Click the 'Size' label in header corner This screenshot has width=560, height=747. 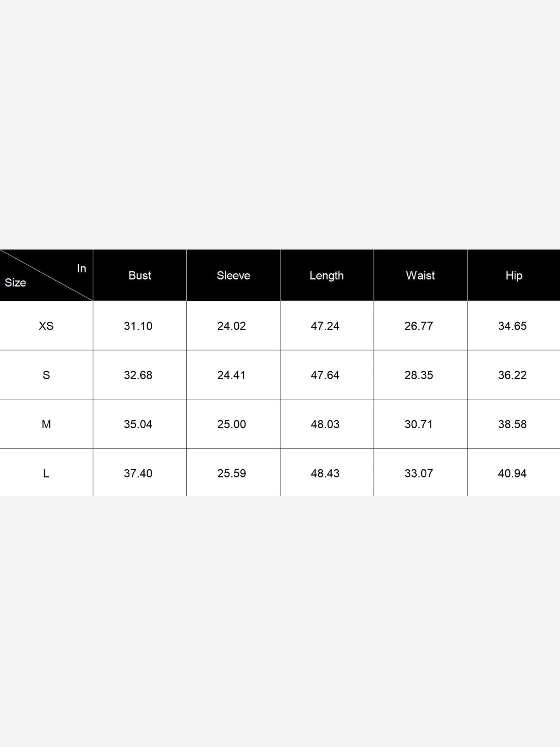coord(15,283)
